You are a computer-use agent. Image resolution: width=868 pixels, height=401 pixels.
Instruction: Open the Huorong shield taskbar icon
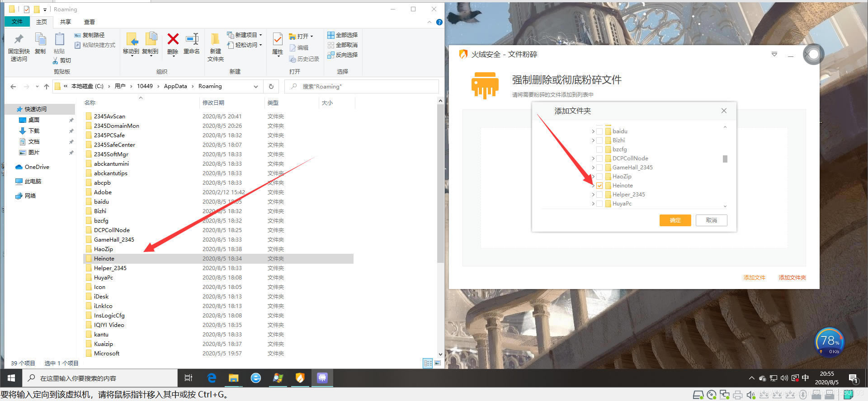click(x=300, y=378)
